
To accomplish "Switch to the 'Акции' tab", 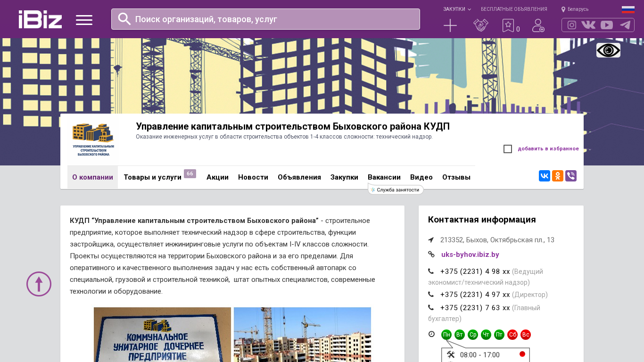I will pyautogui.click(x=217, y=177).
